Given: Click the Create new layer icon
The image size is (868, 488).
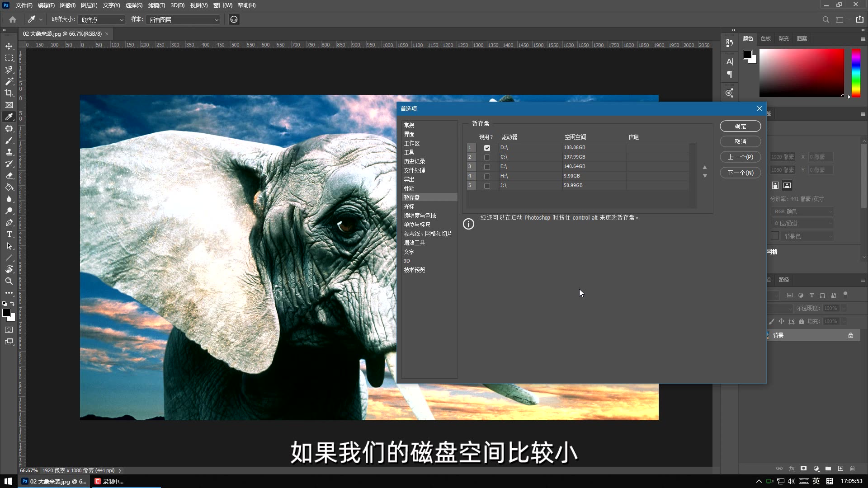Looking at the screenshot, I should 841,469.
